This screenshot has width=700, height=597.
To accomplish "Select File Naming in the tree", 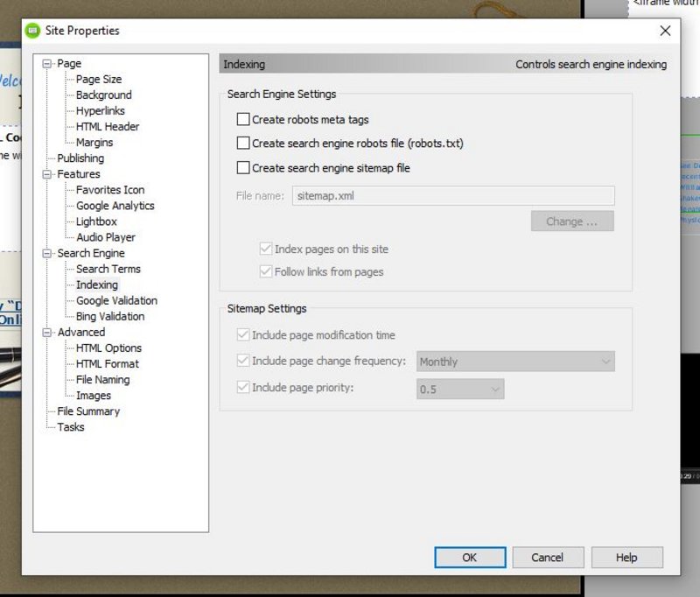I will pos(102,380).
